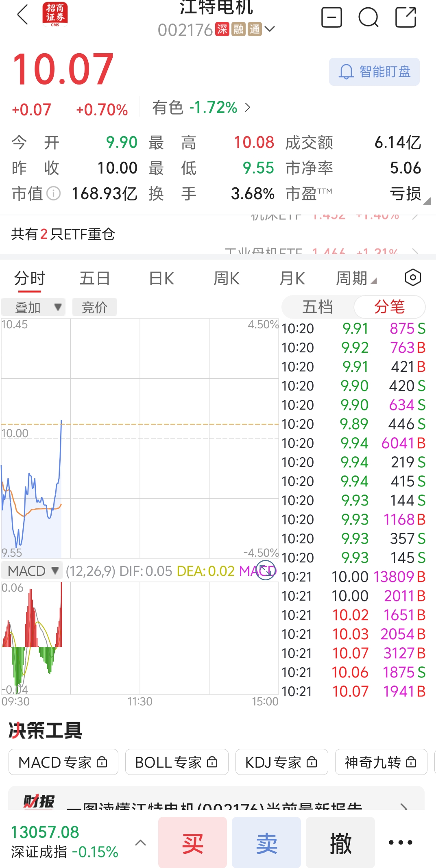Screen dimensions: 436x868
Task: Toggle the 竞价 auction button
Action: pos(94,307)
